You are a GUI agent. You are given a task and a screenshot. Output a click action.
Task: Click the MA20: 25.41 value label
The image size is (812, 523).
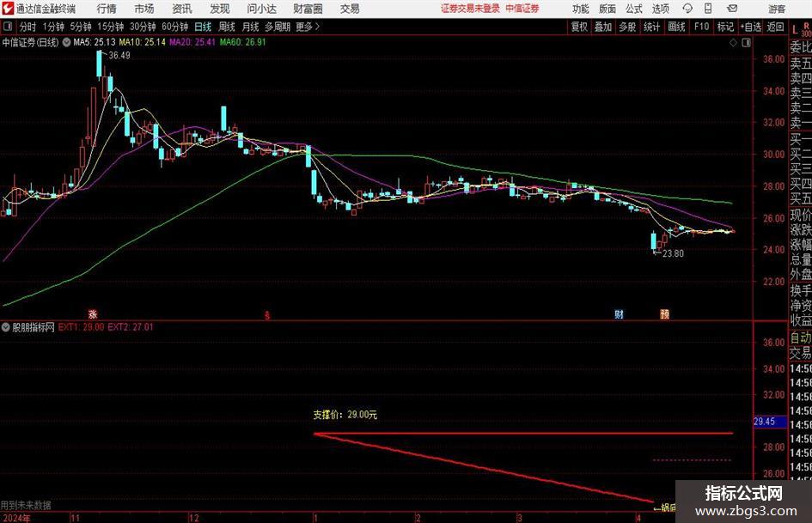pos(192,42)
